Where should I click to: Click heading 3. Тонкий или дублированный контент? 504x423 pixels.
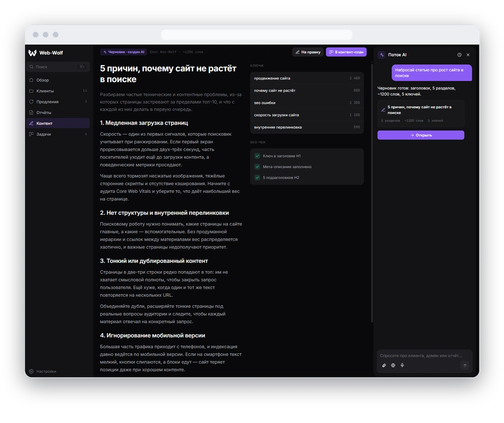point(154,261)
